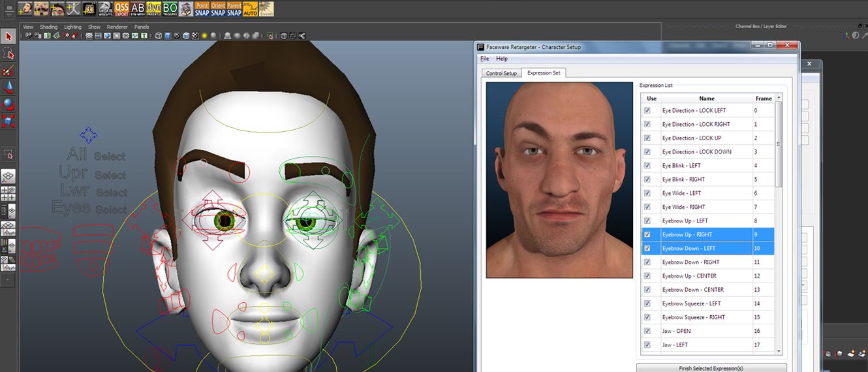The image size is (868, 372).
Task: Open the BO Triggers shelf tool
Action: coord(170,8)
